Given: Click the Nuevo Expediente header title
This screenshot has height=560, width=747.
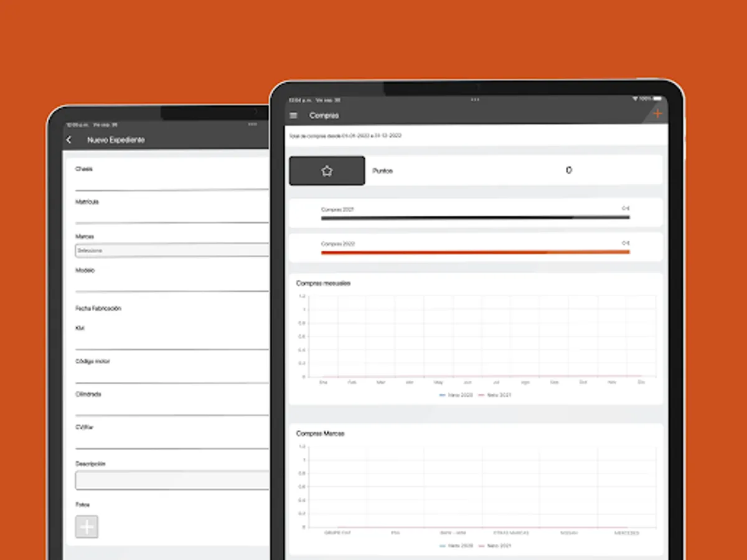Looking at the screenshot, I should tap(116, 140).
